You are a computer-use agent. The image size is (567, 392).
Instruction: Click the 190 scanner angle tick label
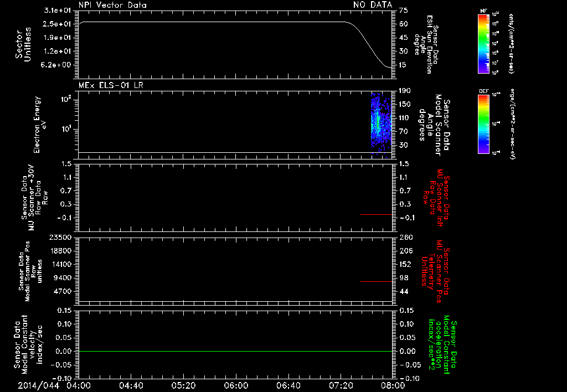pyautogui.click(x=405, y=91)
